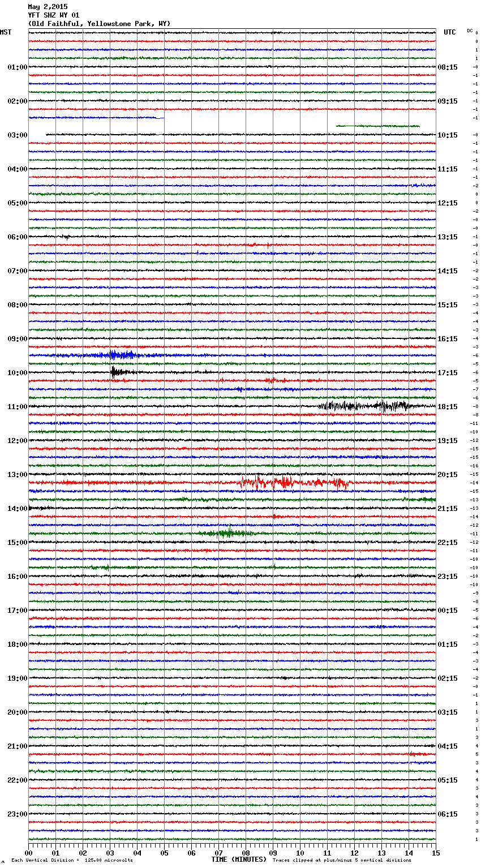Click the 'May 2,2015' date header
The height and width of the screenshot is (868, 481).
coord(48,7)
